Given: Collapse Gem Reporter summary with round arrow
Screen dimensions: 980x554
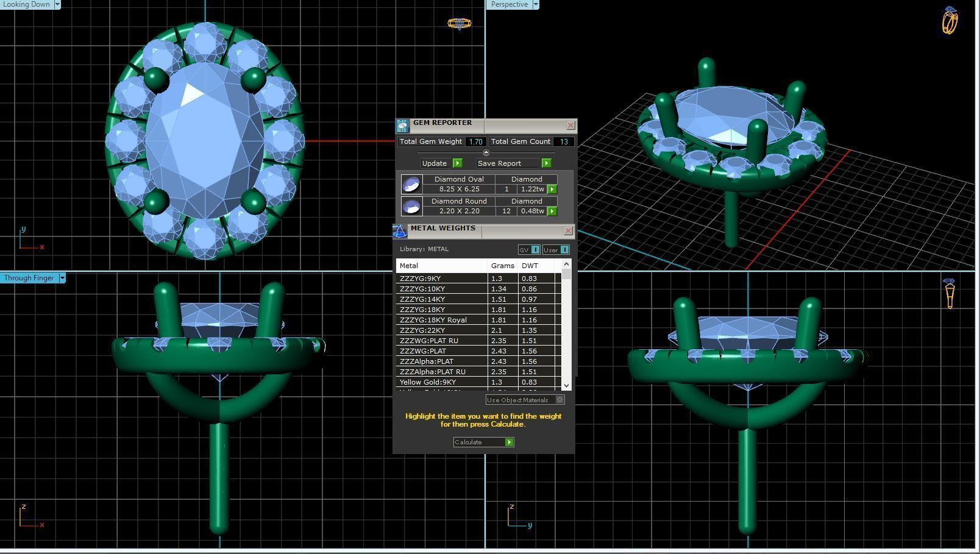Looking at the screenshot, I should tap(486, 152).
